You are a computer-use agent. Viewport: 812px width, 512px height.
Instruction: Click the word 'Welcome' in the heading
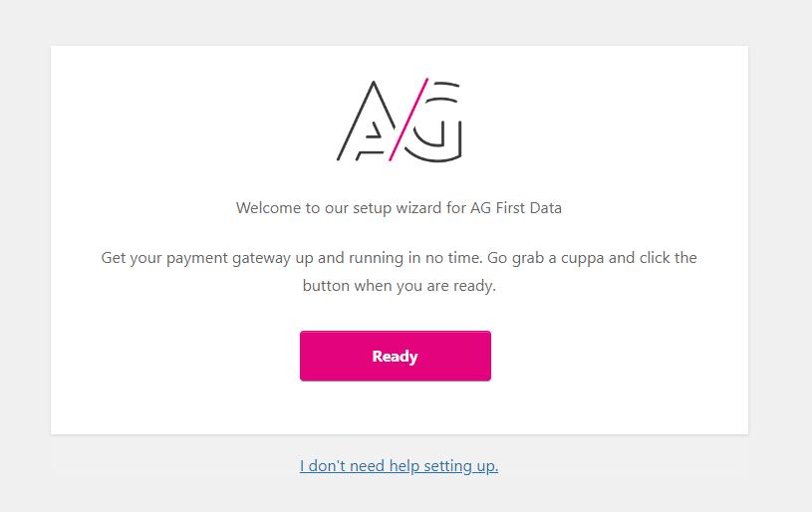coord(268,208)
